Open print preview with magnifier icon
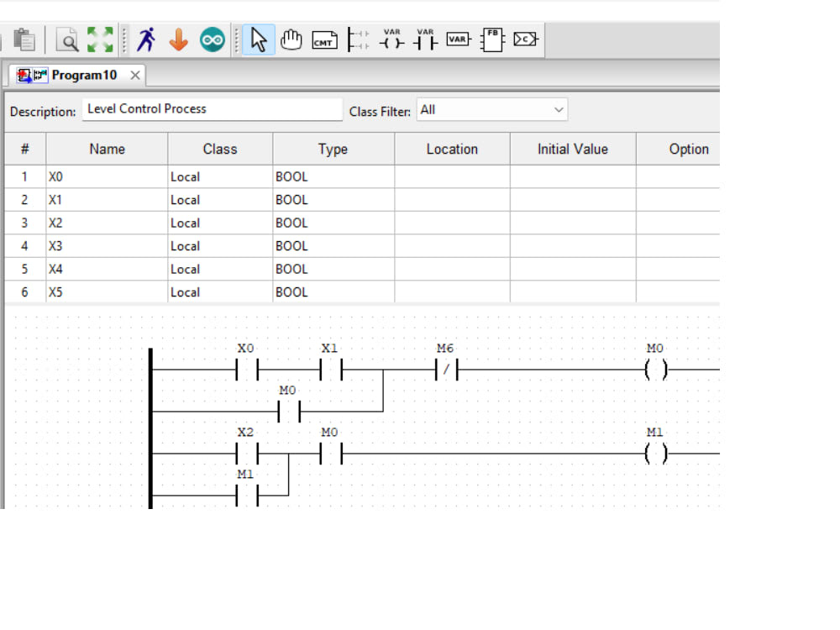840x630 pixels. click(67, 39)
